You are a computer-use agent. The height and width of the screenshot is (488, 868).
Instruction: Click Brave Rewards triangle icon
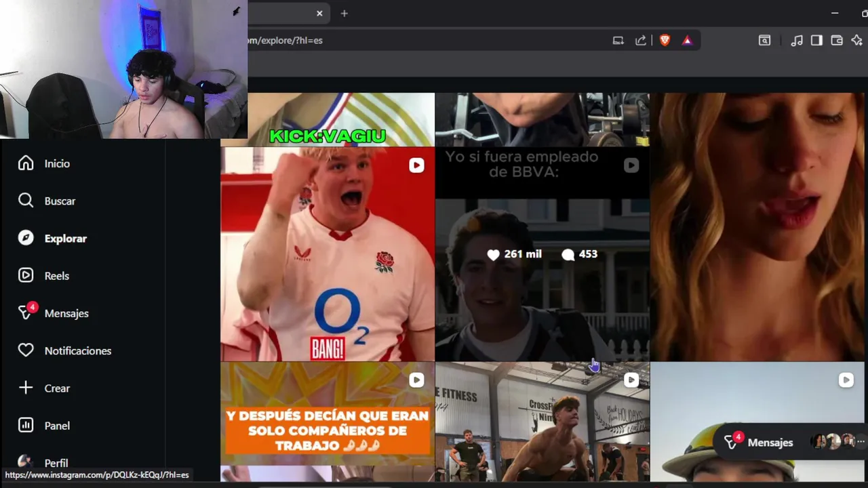(687, 41)
